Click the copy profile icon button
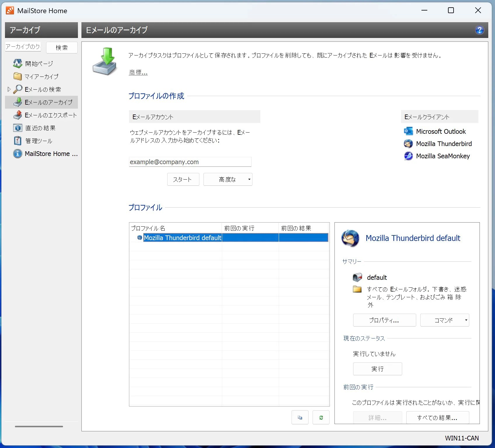495x448 pixels. [300, 417]
